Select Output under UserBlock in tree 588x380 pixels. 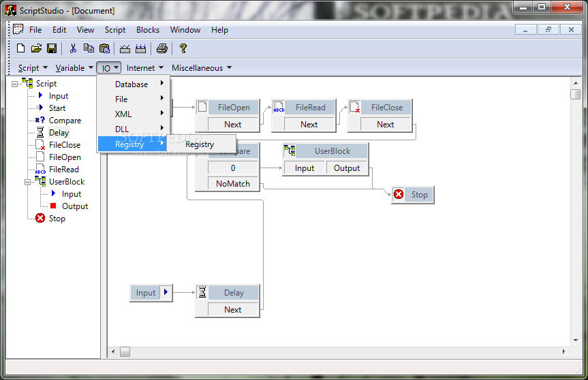tap(75, 206)
